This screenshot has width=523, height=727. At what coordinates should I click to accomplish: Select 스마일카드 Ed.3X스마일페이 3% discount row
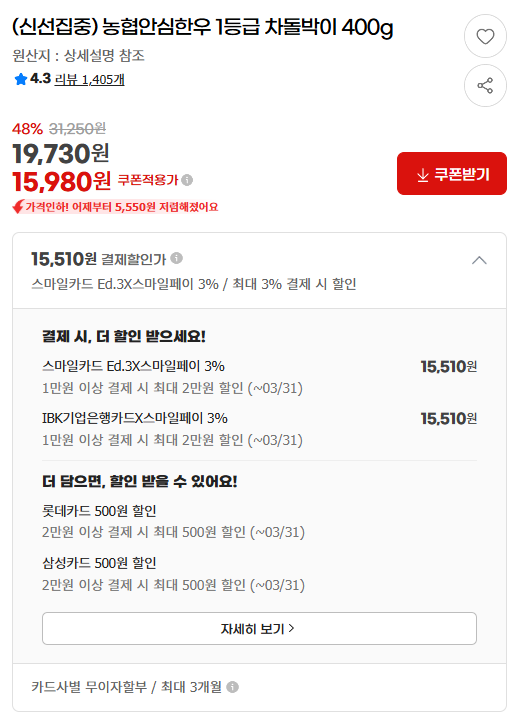point(259,376)
